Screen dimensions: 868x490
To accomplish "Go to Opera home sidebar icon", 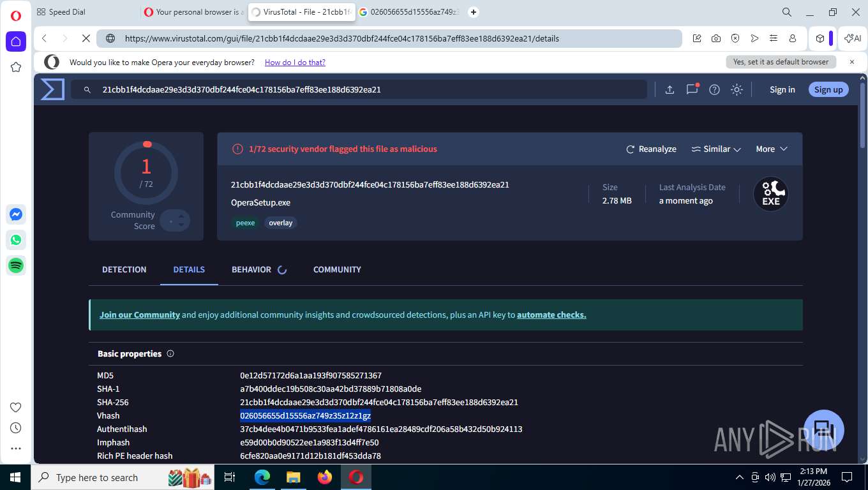I will pyautogui.click(x=16, y=41).
